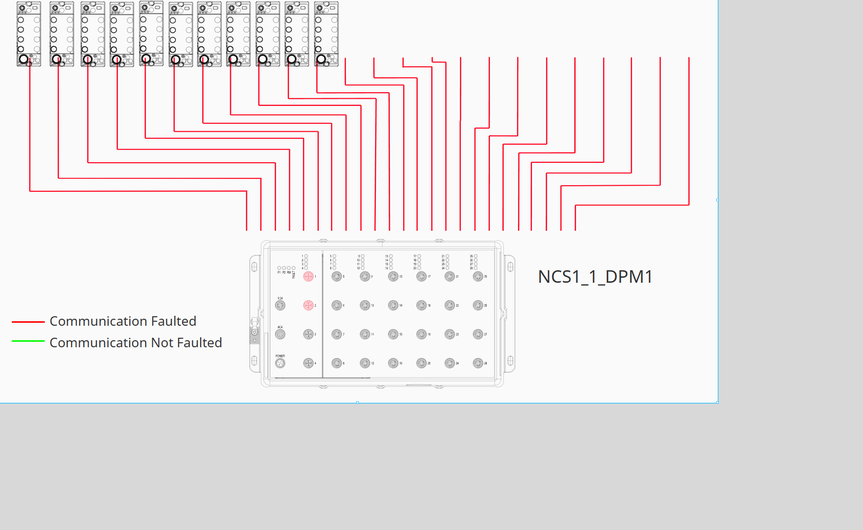Click pink-highlighted port 1 on the DPM

309,277
